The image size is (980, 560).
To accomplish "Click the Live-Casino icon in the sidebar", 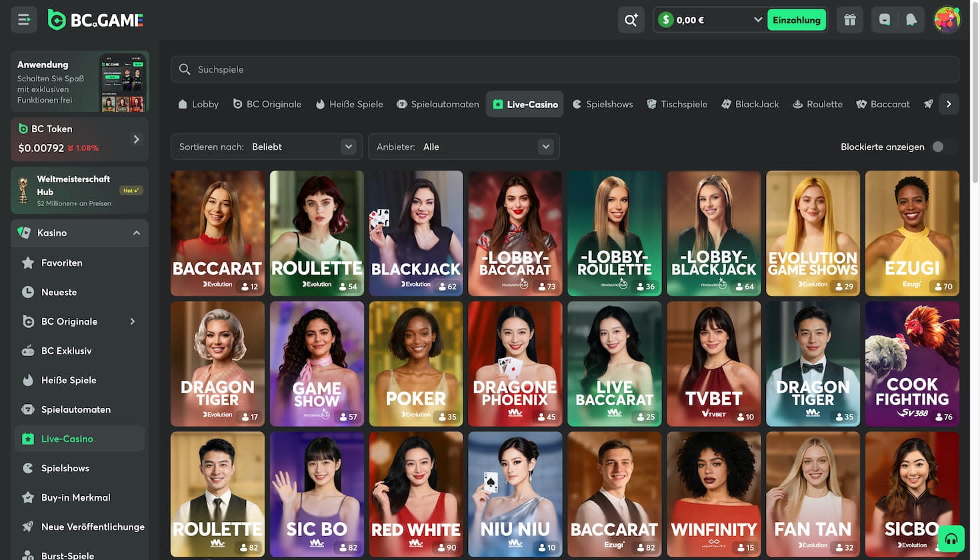I will pos(28,439).
